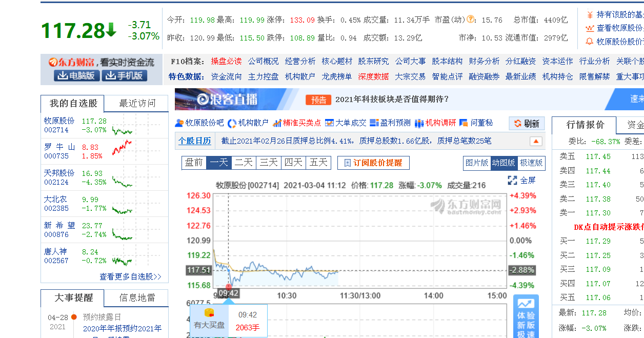Select 四天 chart period
Image resolution: width=644 pixels, height=338 pixels.
point(294,163)
